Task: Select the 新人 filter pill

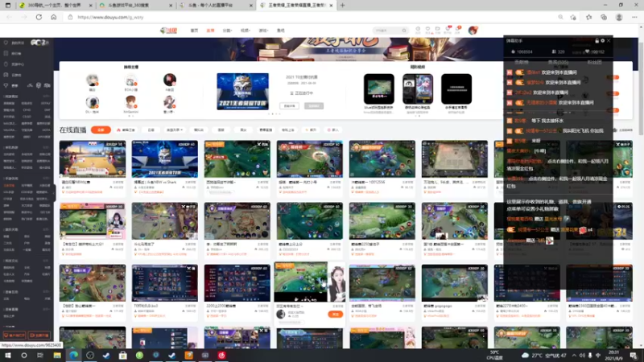Action: [333, 130]
